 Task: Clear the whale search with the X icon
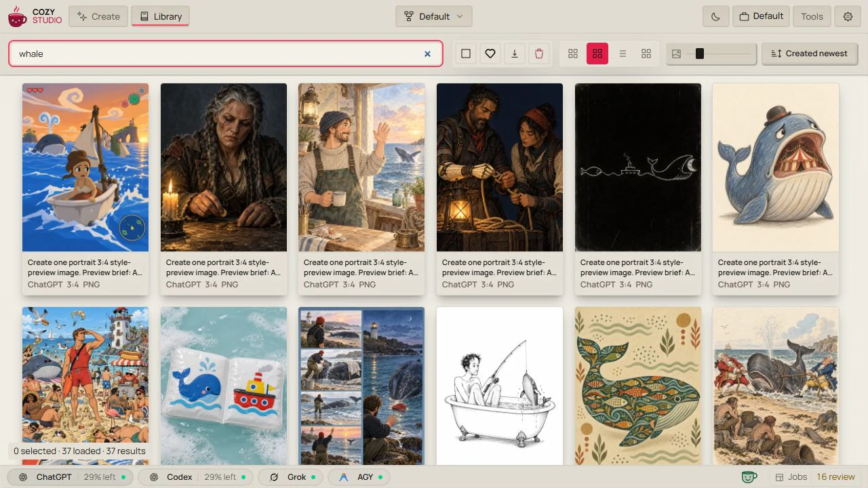[427, 54]
